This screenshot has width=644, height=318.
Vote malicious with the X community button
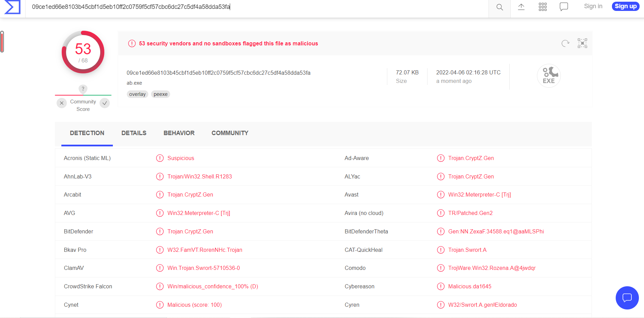62,103
